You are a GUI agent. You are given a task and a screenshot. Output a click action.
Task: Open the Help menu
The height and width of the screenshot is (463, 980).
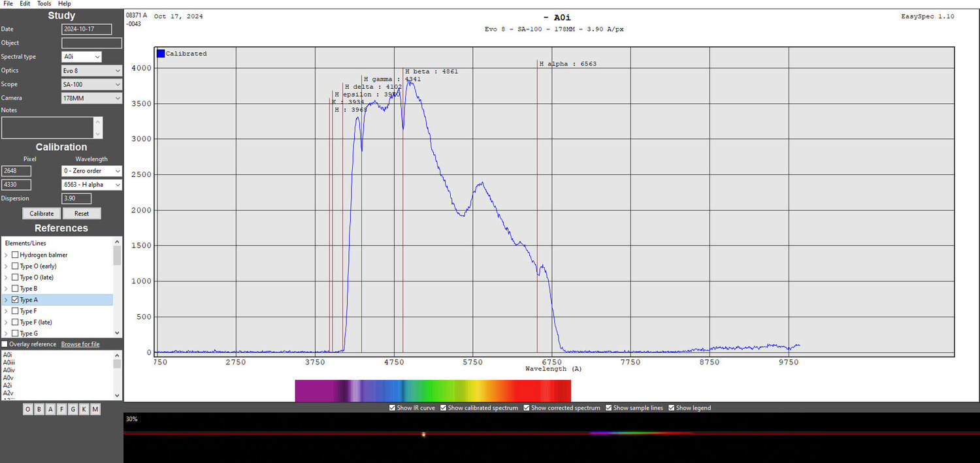point(64,3)
